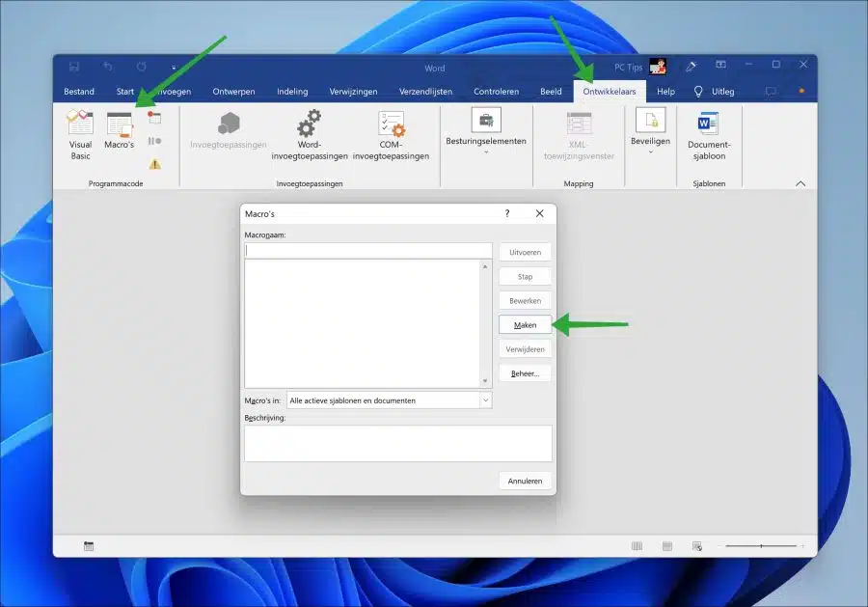868x607 pixels.
Task: Close the Macro's dialog
Action: click(x=540, y=213)
